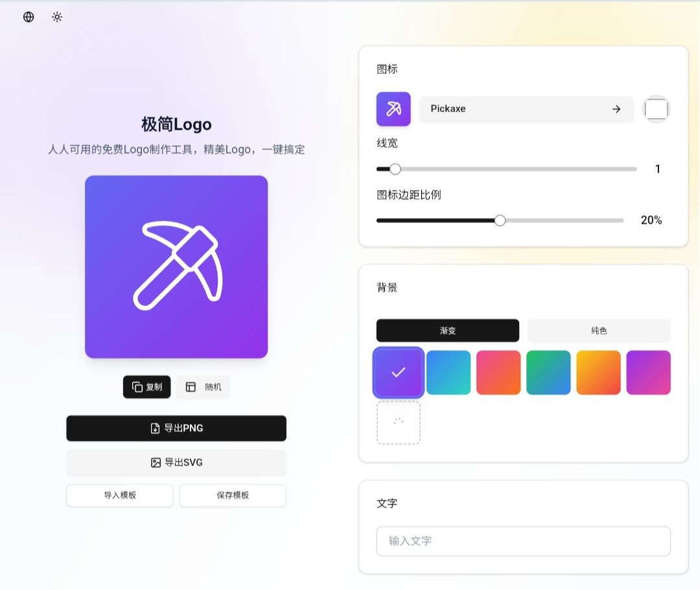Select the 渐变 background tab
This screenshot has width=700, height=590.
(x=447, y=331)
